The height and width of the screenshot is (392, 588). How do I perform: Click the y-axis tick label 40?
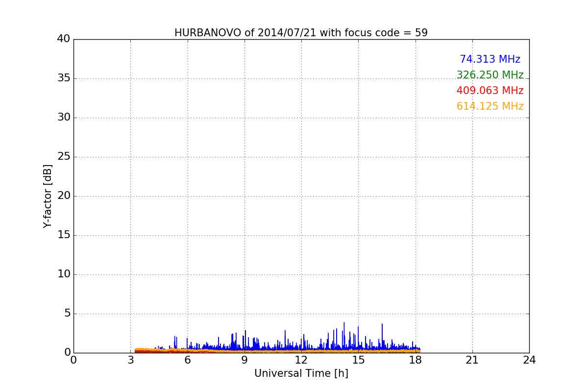tap(64, 39)
